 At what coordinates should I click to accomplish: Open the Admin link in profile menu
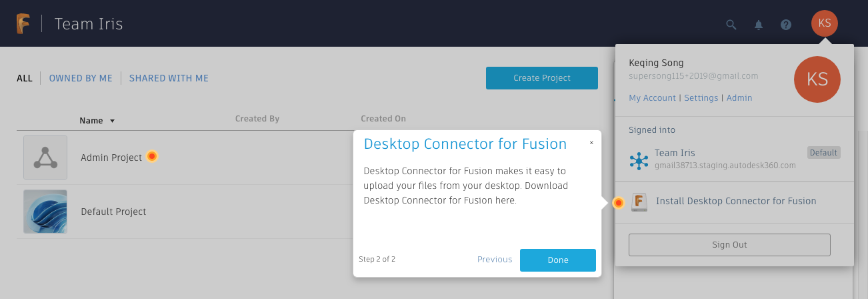739,98
